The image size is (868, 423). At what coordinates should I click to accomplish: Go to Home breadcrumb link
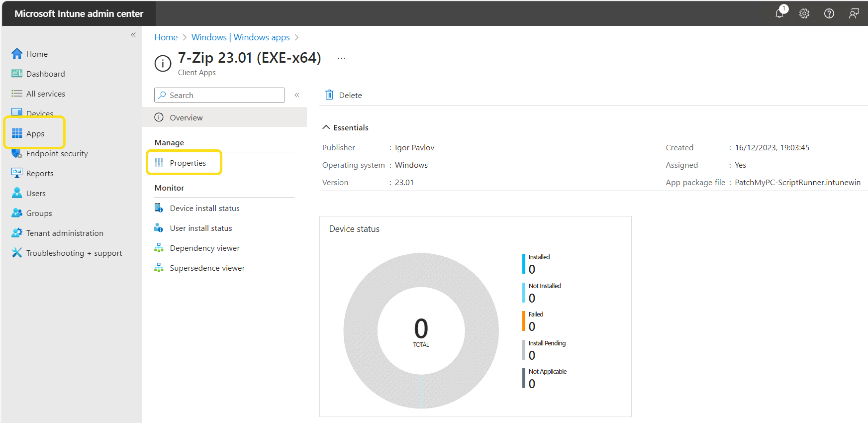[x=166, y=37]
